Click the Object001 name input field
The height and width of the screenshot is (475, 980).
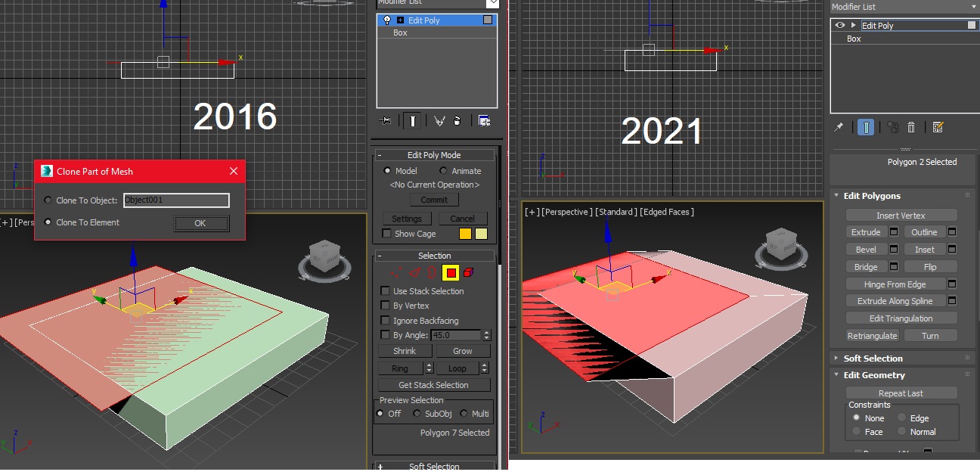point(175,200)
